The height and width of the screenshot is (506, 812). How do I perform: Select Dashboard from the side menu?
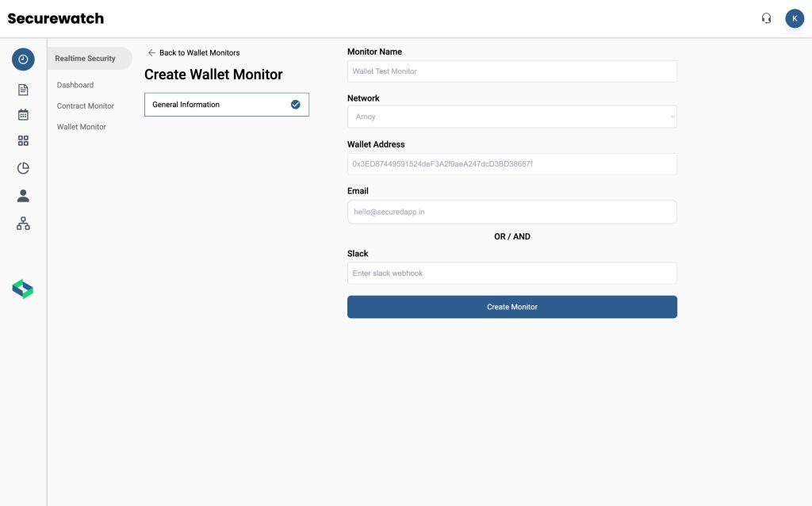tap(75, 85)
